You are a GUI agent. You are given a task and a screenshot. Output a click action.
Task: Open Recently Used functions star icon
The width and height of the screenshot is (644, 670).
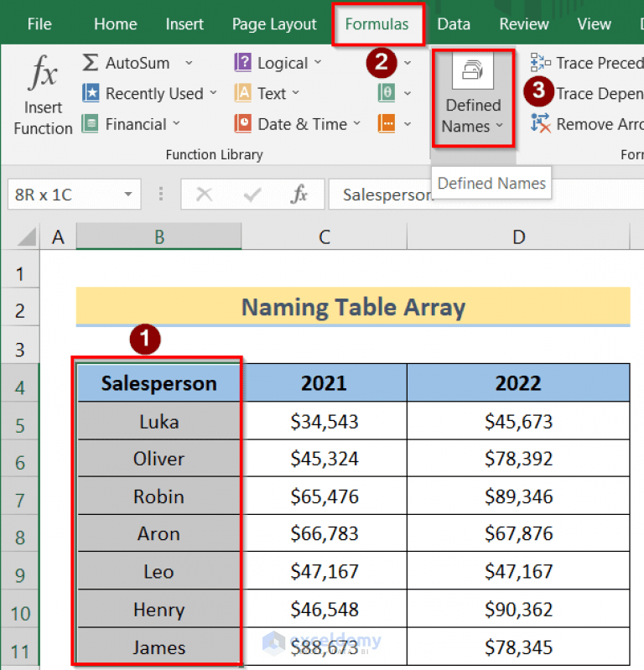pyautogui.click(x=91, y=93)
